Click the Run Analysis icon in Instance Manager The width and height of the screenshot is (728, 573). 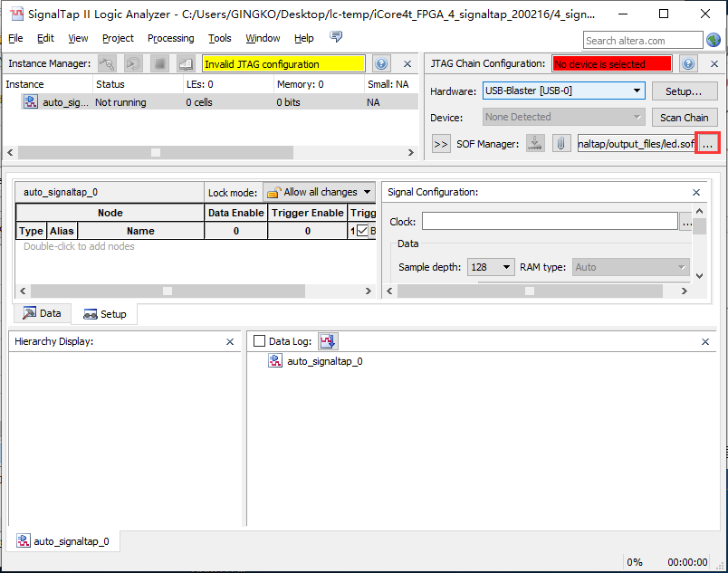[x=108, y=64]
